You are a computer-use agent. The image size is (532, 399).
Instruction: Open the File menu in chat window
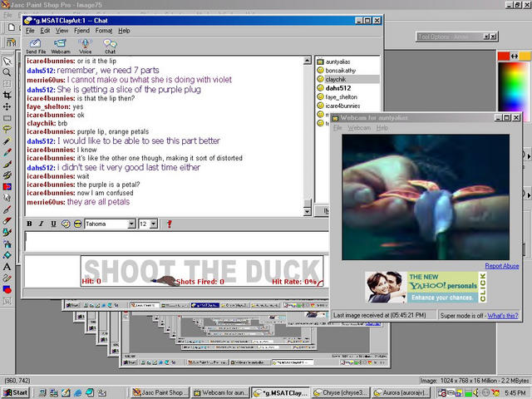point(30,31)
